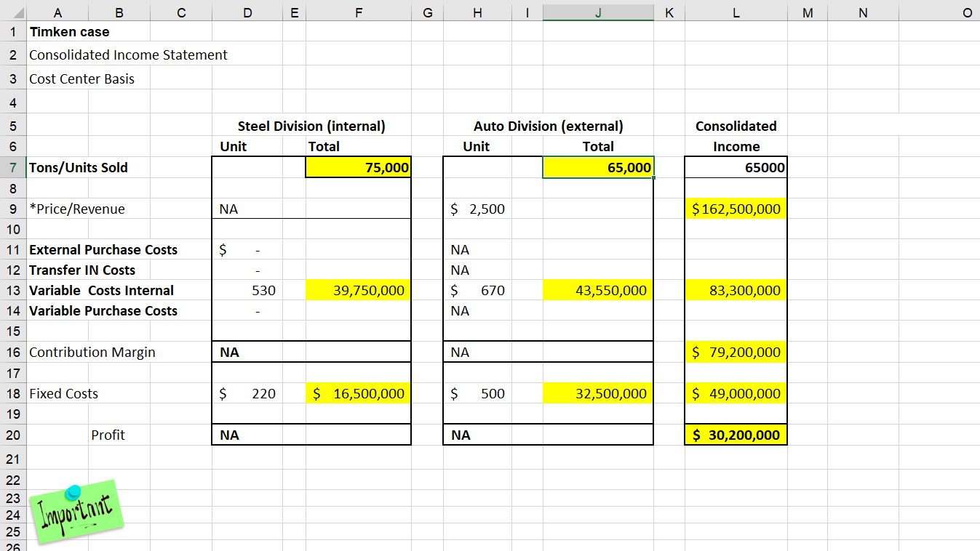This screenshot has width=980, height=551.
Task: Select column header J
Action: [597, 12]
